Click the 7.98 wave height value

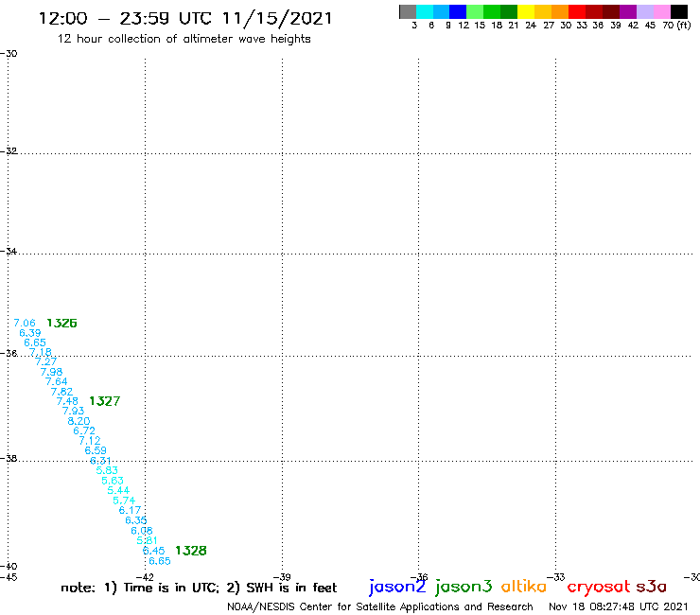tap(51, 372)
